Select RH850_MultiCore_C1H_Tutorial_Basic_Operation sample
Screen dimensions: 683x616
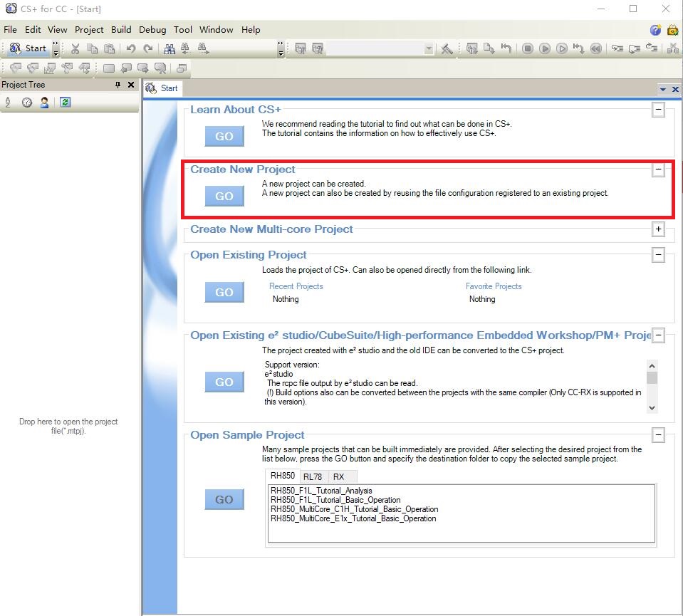[x=355, y=509]
